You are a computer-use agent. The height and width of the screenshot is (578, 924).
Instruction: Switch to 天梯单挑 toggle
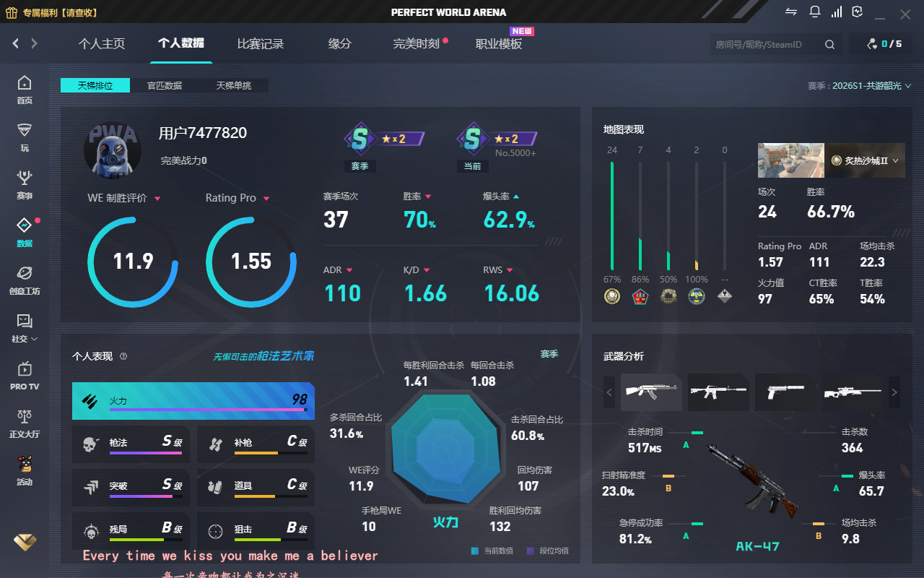tap(234, 85)
